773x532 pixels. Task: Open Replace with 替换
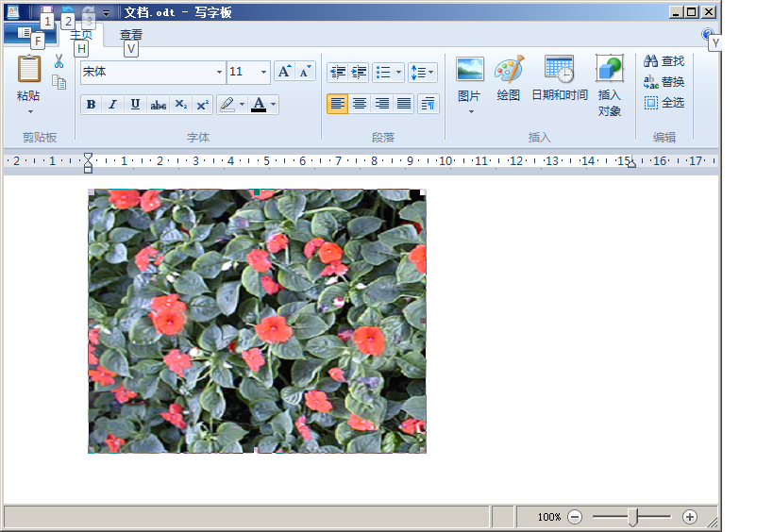click(x=664, y=82)
